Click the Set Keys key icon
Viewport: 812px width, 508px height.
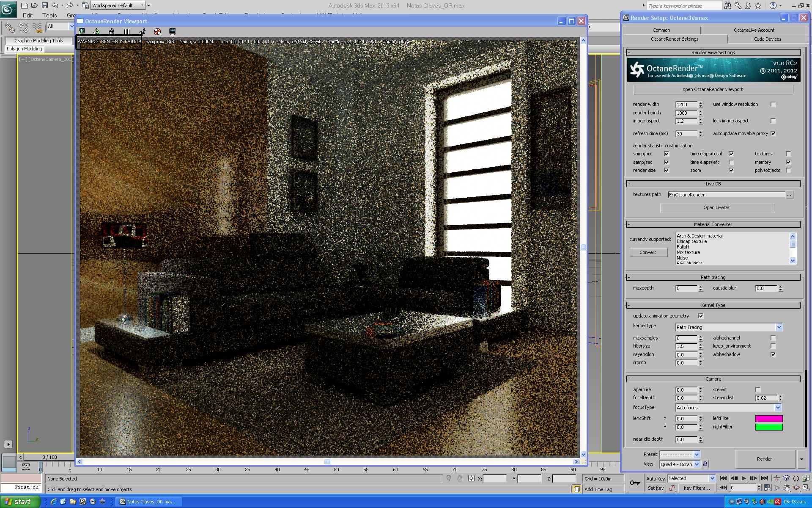(x=635, y=483)
